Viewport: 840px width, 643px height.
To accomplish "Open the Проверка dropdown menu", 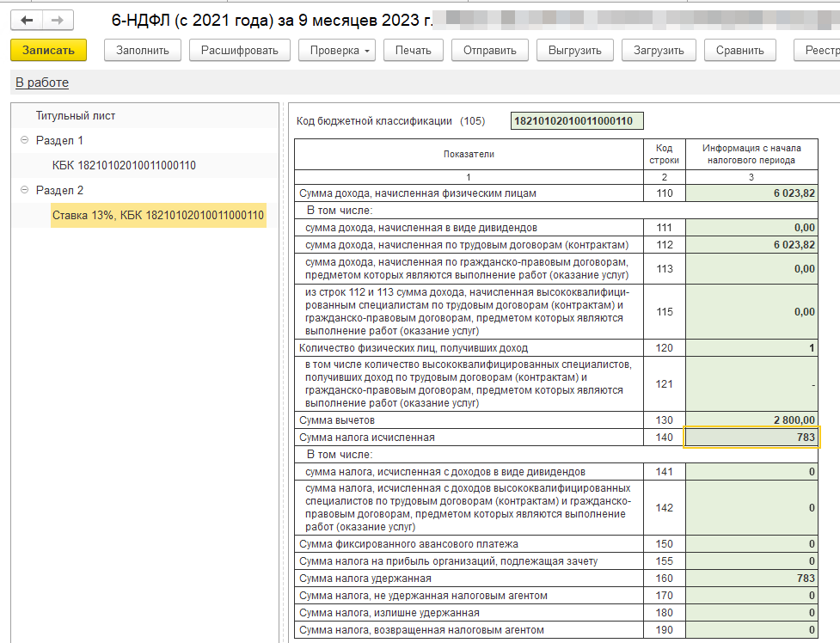I will coord(337,51).
